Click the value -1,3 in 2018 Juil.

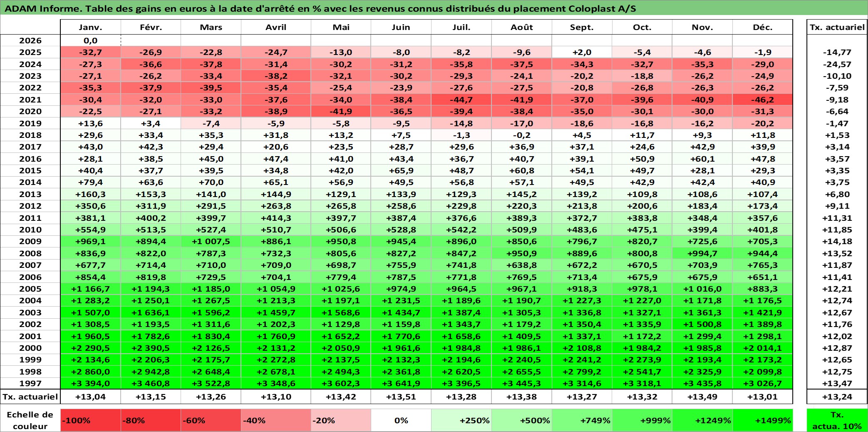click(461, 135)
